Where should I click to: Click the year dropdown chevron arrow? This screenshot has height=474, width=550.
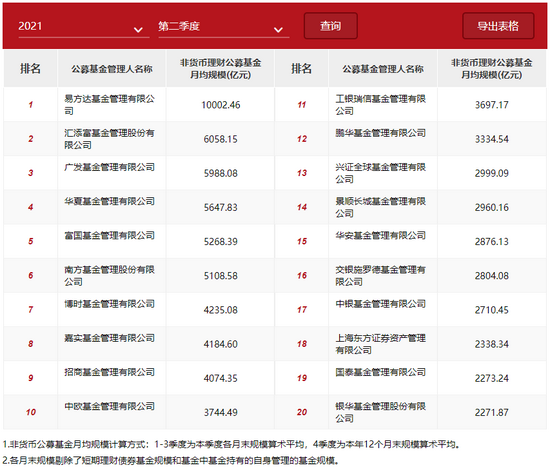[139, 30]
